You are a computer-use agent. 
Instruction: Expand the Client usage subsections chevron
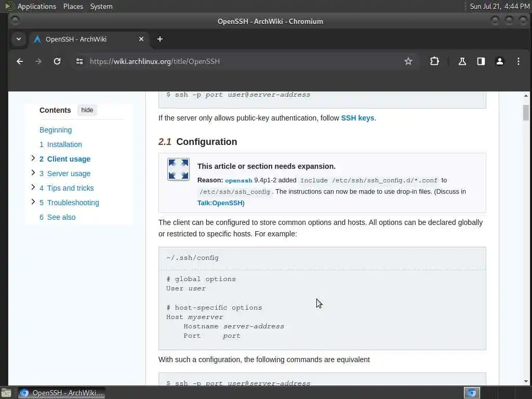[x=33, y=158]
